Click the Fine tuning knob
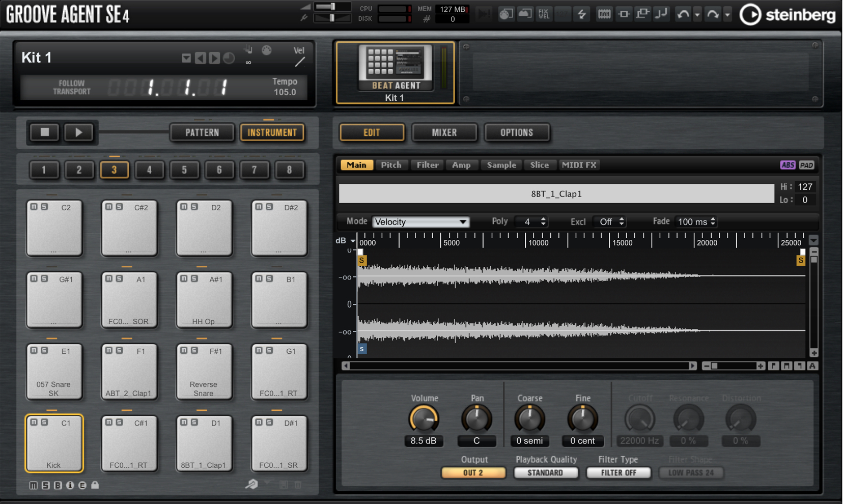 point(582,419)
